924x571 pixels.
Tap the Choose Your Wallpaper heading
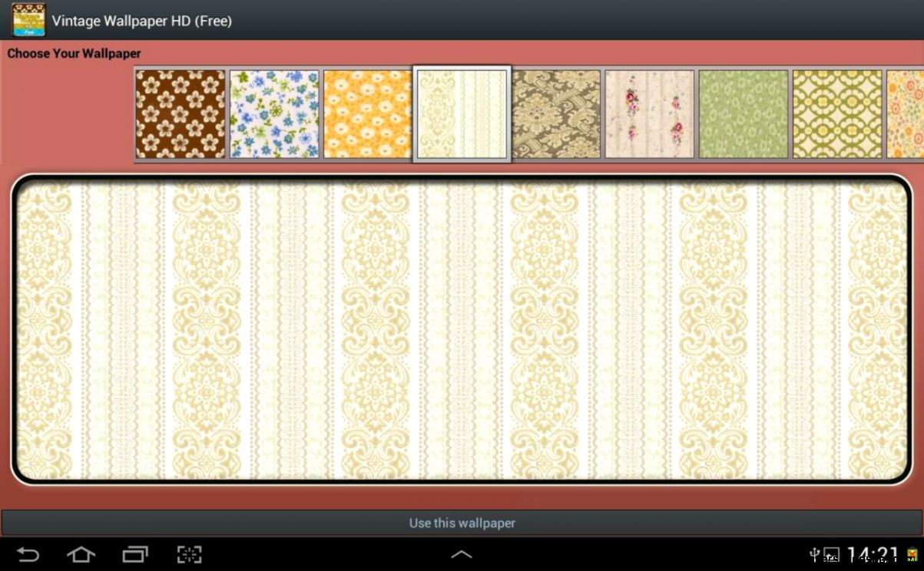click(75, 54)
